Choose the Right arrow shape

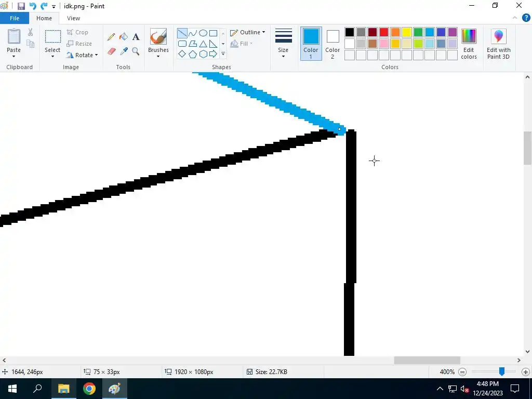[213, 54]
